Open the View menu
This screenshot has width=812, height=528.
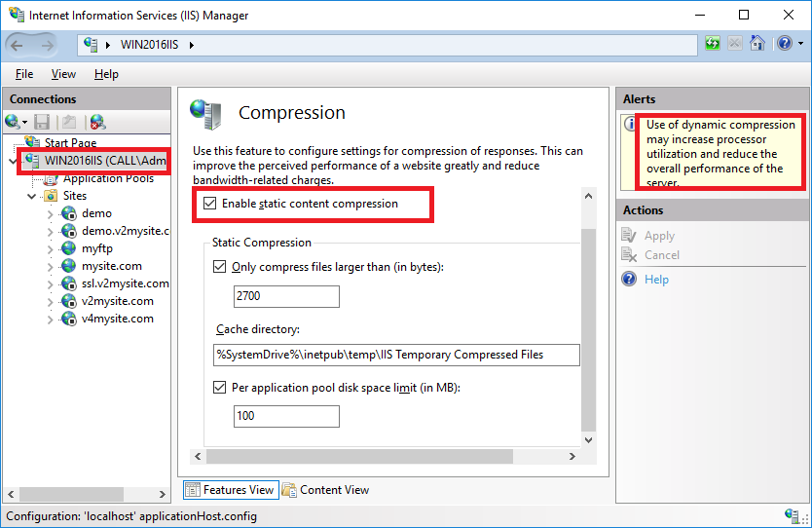click(63, 74)
